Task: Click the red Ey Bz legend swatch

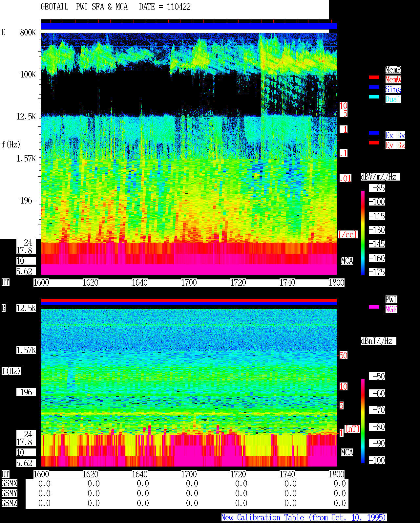Action: [x=374, y=143]
